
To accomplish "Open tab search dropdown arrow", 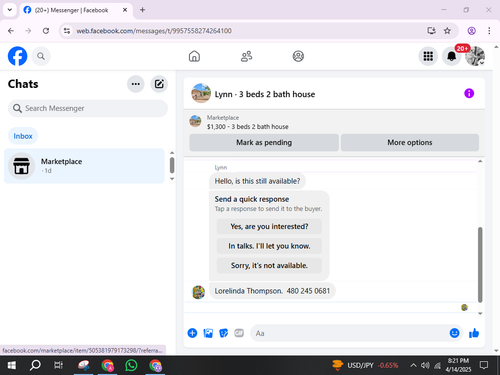I will (10, 10).
